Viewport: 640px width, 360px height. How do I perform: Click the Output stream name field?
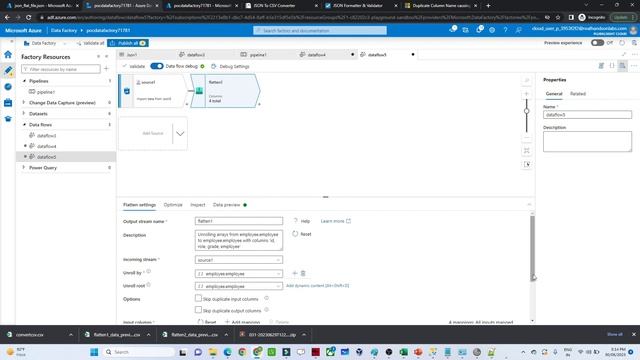239,221
